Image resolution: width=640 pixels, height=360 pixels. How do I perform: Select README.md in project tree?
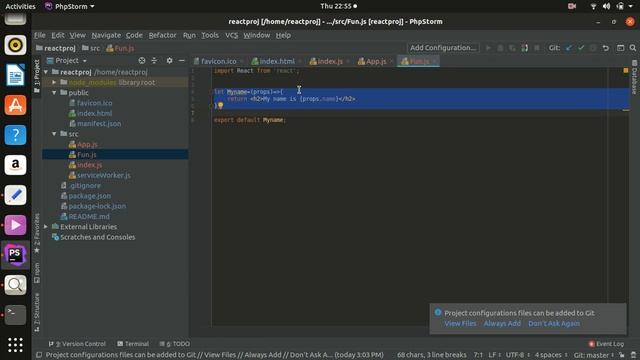click(89, 216)
